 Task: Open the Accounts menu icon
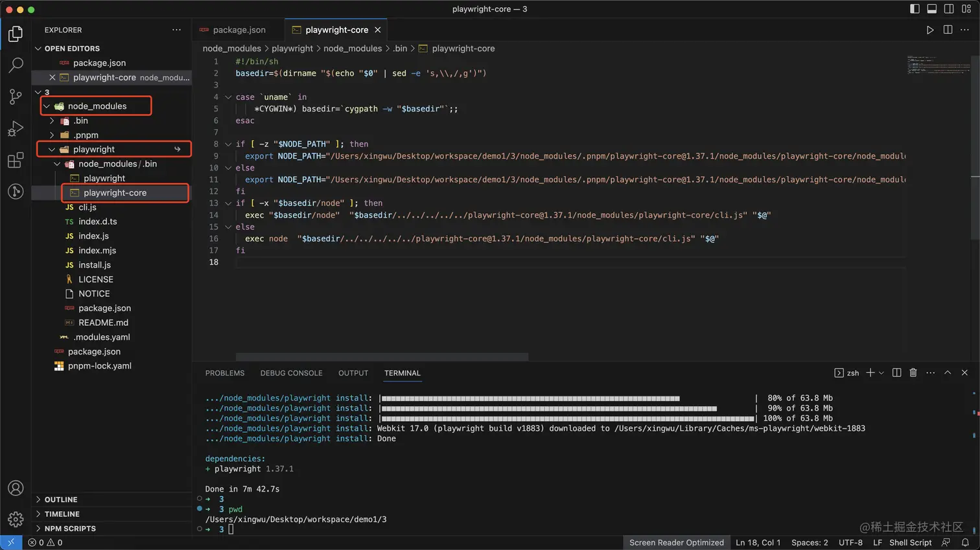click(x=16, y=488)
